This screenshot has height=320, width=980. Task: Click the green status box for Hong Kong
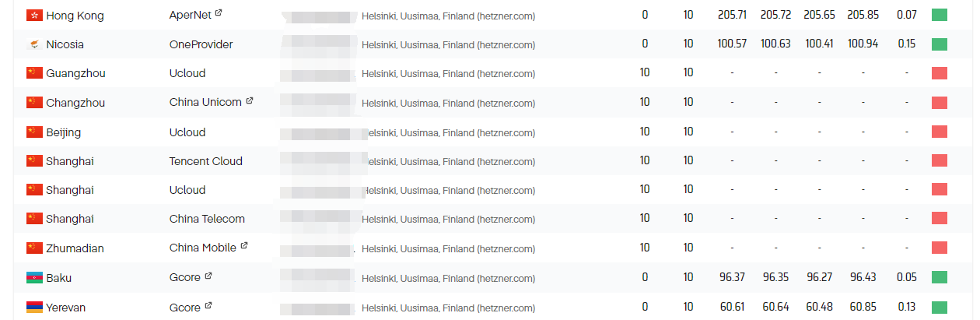pyautogui.click(x=940, y=15)
